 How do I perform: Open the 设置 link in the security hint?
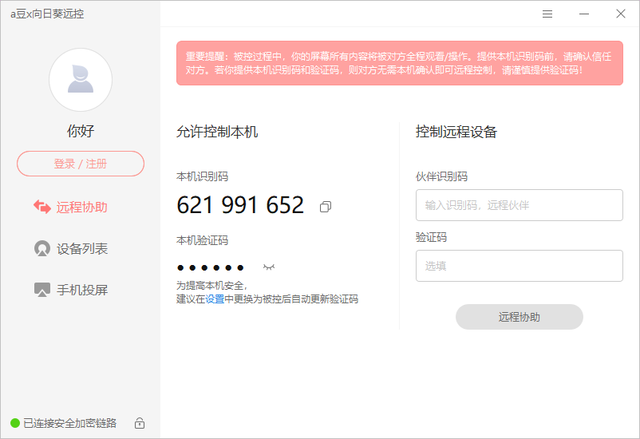pos(215,299)
